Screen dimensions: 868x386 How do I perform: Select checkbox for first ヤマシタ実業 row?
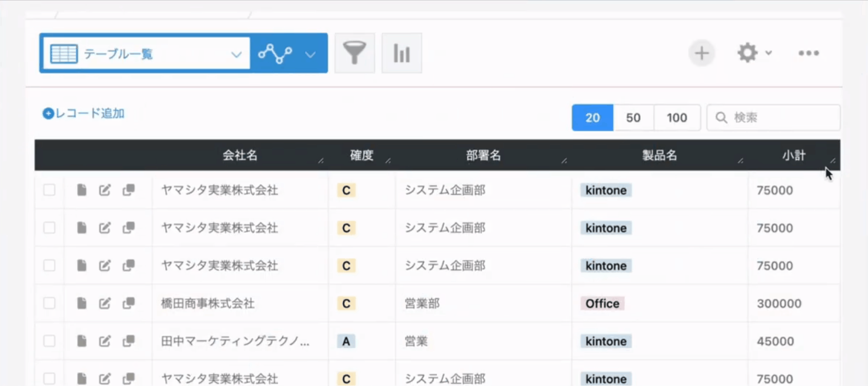click(49, 190)
